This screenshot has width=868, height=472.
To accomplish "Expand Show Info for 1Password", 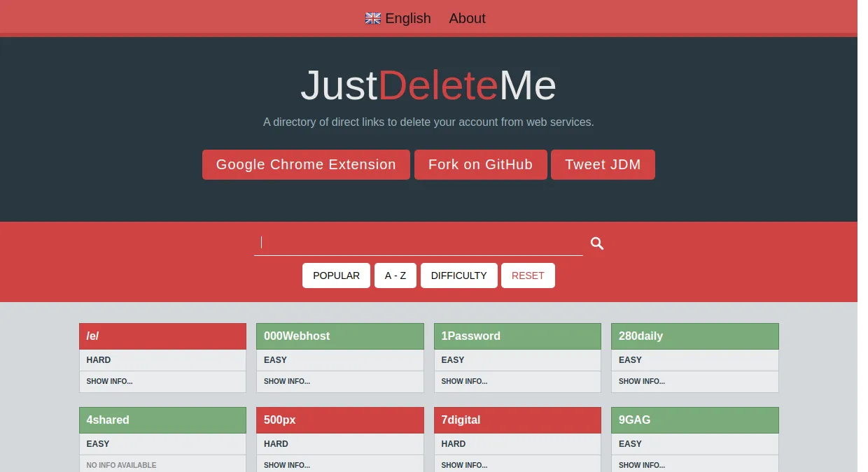I will coord(465,382).
